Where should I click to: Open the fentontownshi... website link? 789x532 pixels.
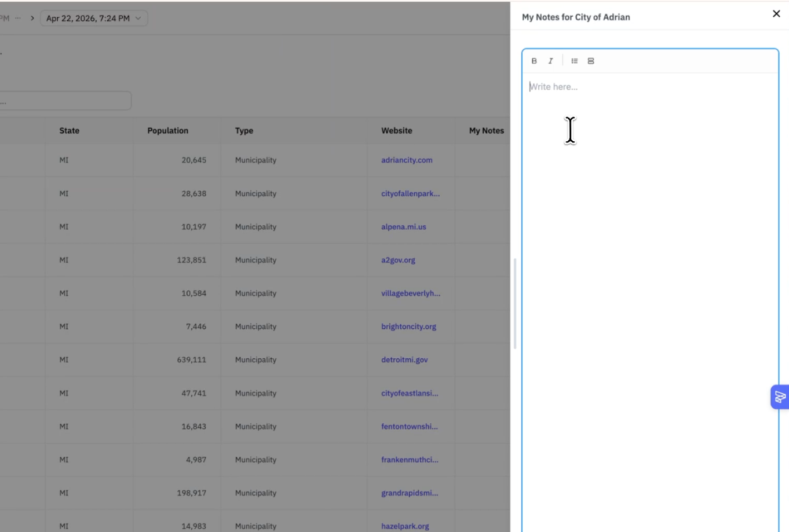[410, 427]
